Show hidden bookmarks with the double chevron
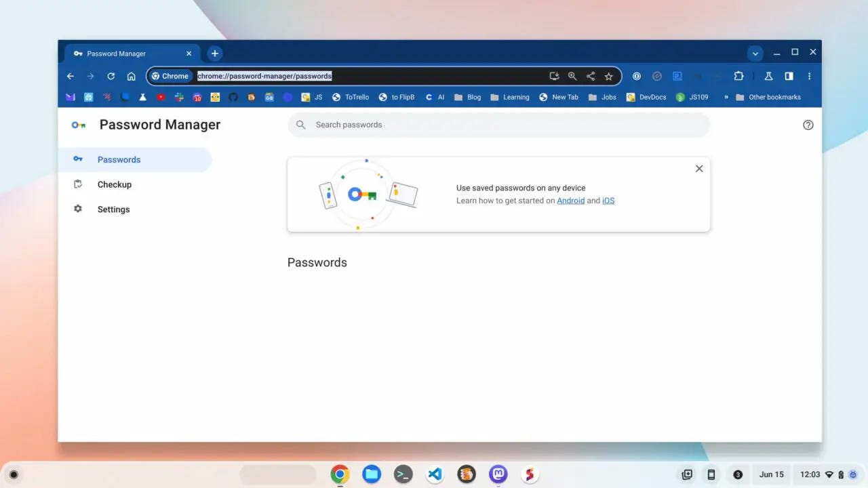The image size is (868, 488). (x=726, y=97)
